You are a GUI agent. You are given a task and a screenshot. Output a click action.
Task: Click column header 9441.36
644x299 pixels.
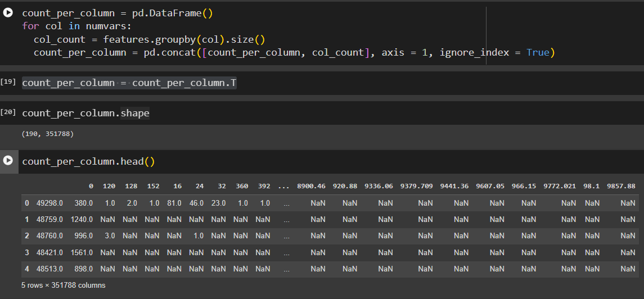454,186
